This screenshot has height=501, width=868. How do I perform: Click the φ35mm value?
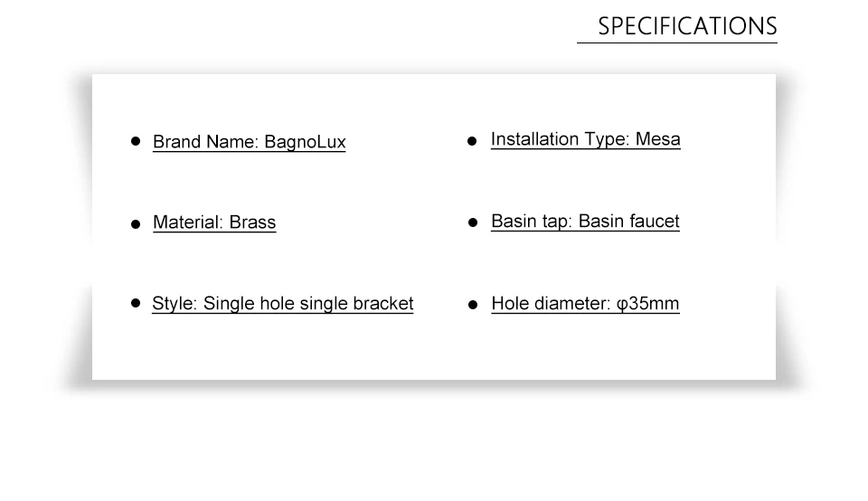click(647, 303)
